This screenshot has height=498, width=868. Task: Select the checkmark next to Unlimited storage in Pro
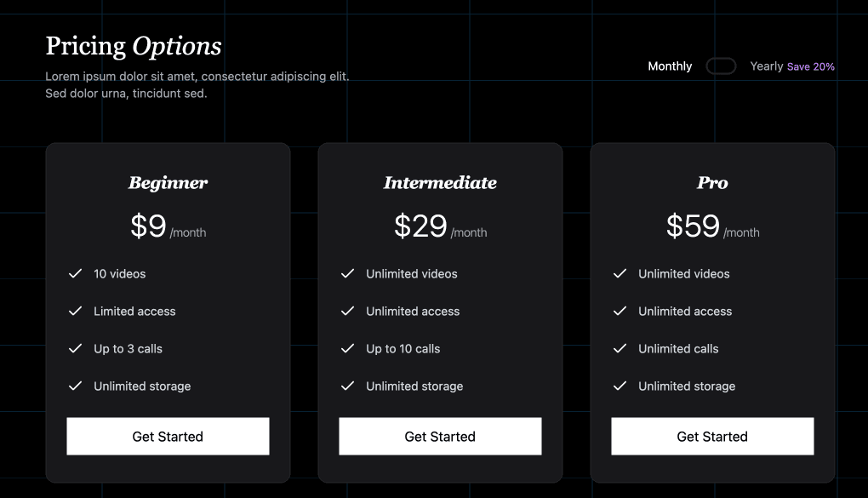pos(620,386)
